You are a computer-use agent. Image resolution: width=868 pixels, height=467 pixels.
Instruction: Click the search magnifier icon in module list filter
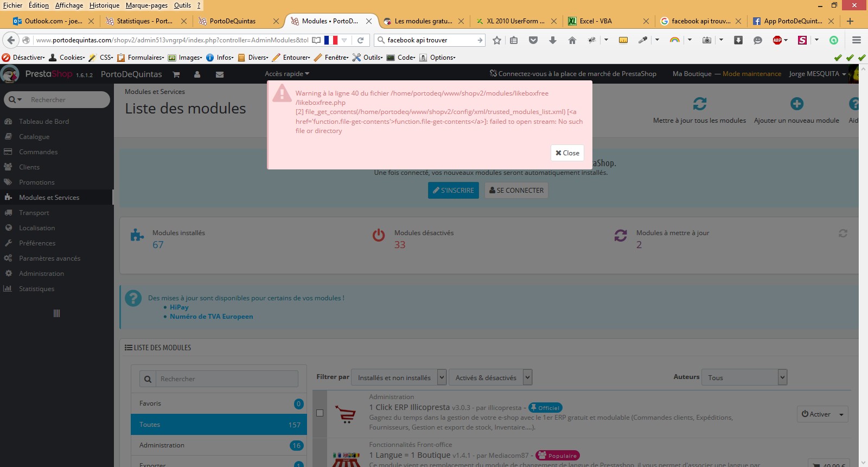148,379
